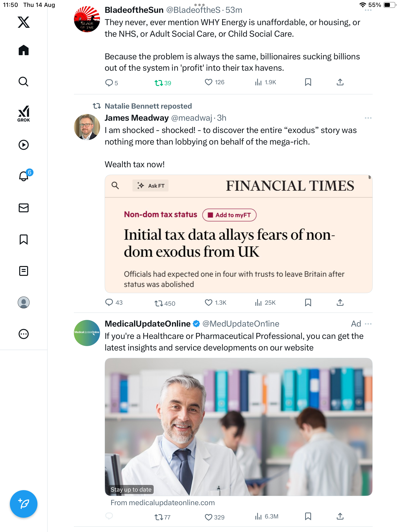Open Messages envelope icon
This screenshot has width=399, height=532.
click(24, 208)
